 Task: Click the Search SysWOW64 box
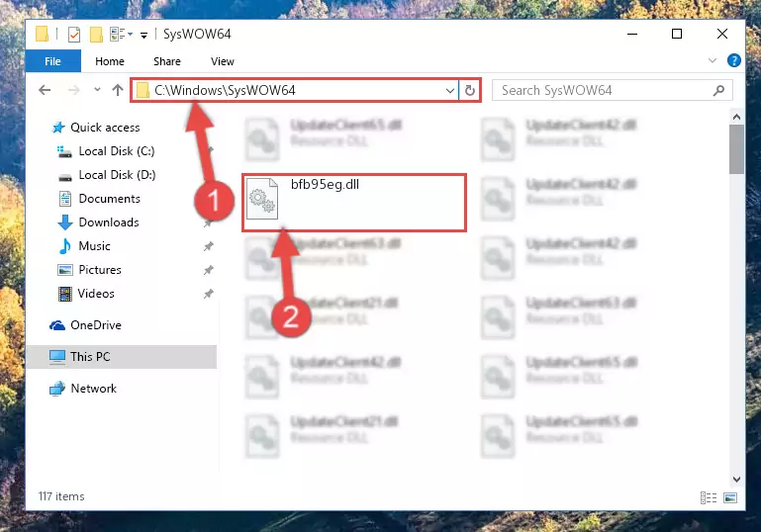coord(612,90)
